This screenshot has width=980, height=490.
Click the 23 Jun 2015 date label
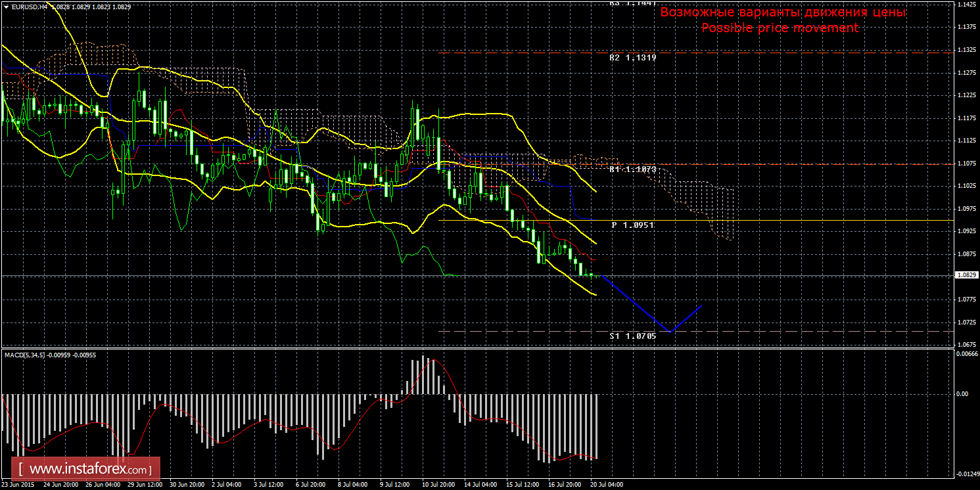click(18, 485)
